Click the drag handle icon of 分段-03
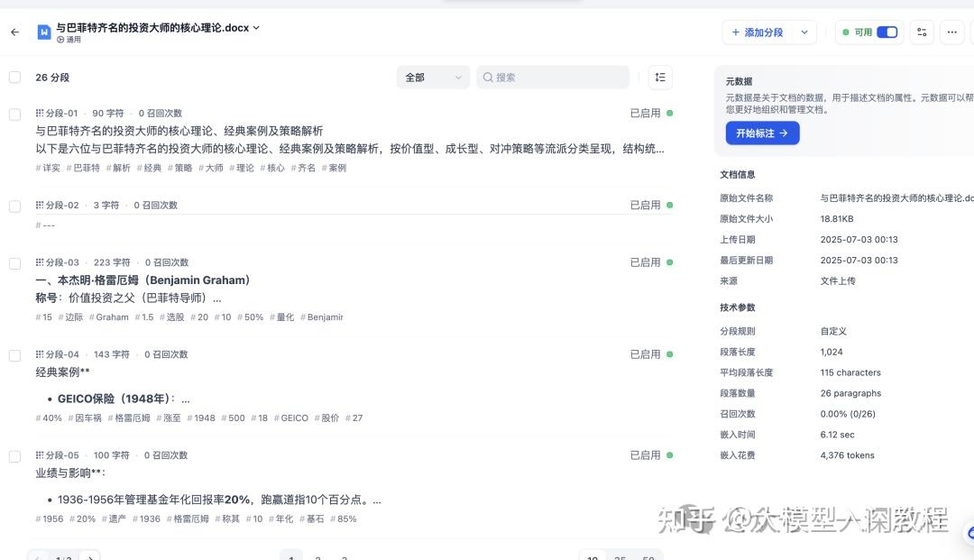974x560 pixels. coord(40,262)
